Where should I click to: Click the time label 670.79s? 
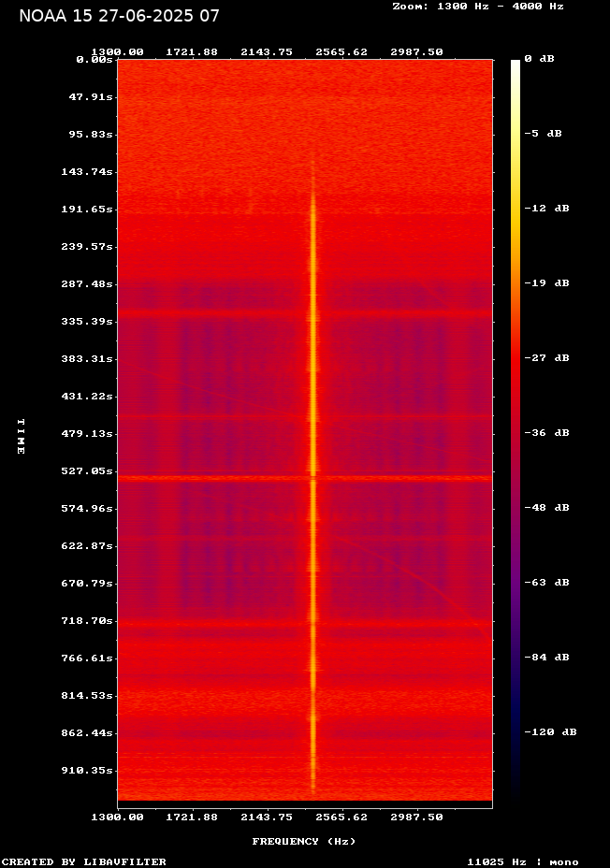(87, 584)
